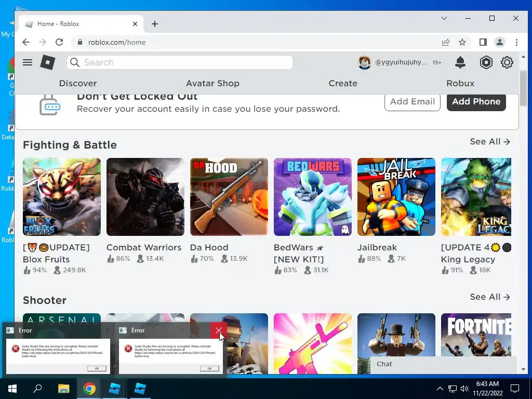Open the Robux tab
The height and width of the screenshot is (399, 532).
460,83
